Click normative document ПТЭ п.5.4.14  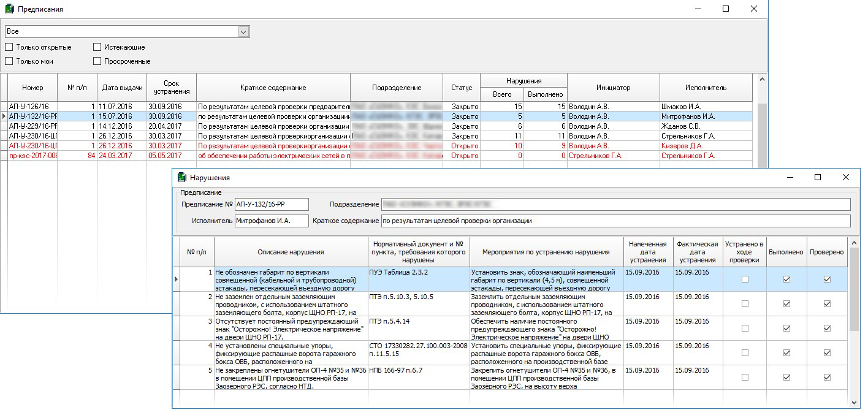tap(419, 329)
